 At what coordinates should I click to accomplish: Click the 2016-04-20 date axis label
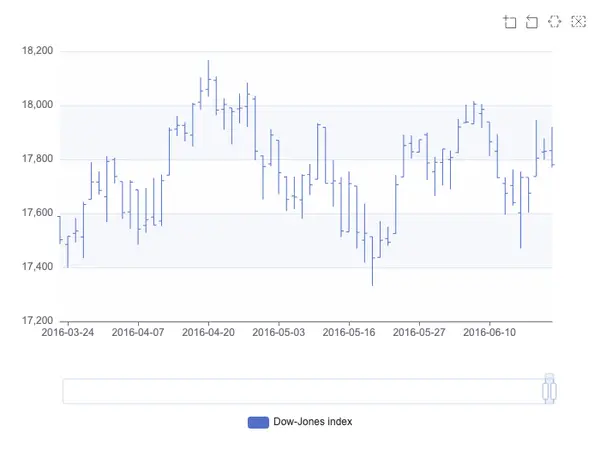pos(208,332)
